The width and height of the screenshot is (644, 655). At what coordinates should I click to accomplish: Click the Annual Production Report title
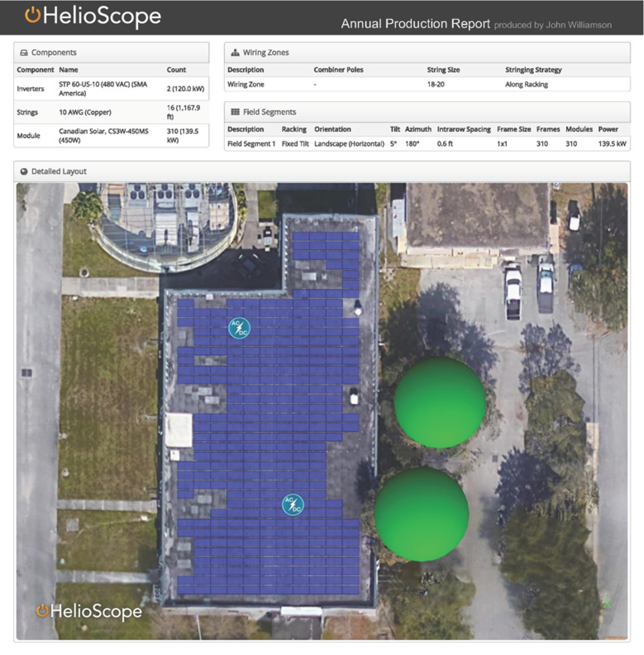(x=415, y=23)
